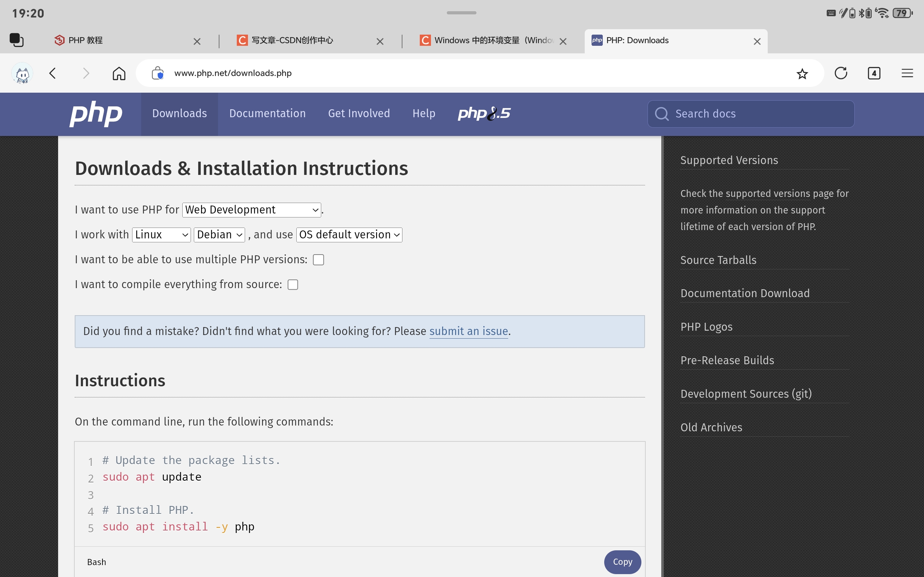
Task: Open the browser hamburger menu
Action: click(x=907, y=73)
